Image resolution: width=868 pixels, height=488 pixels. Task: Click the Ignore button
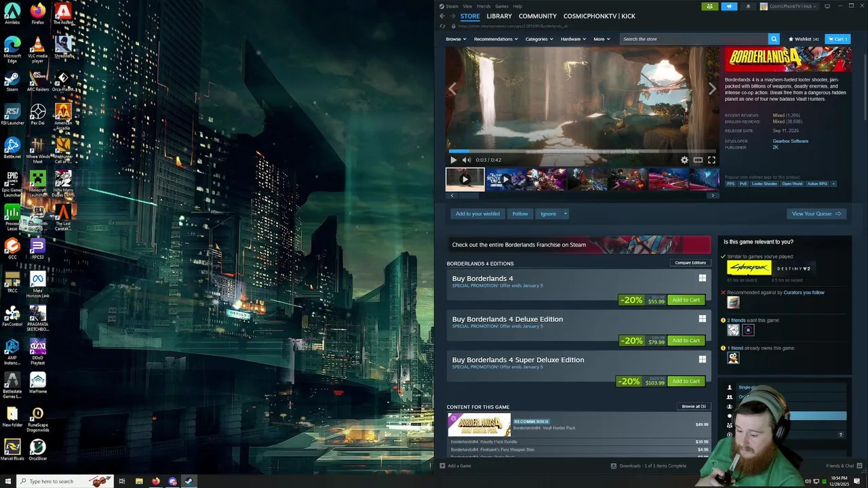click(x=548, y=214)
